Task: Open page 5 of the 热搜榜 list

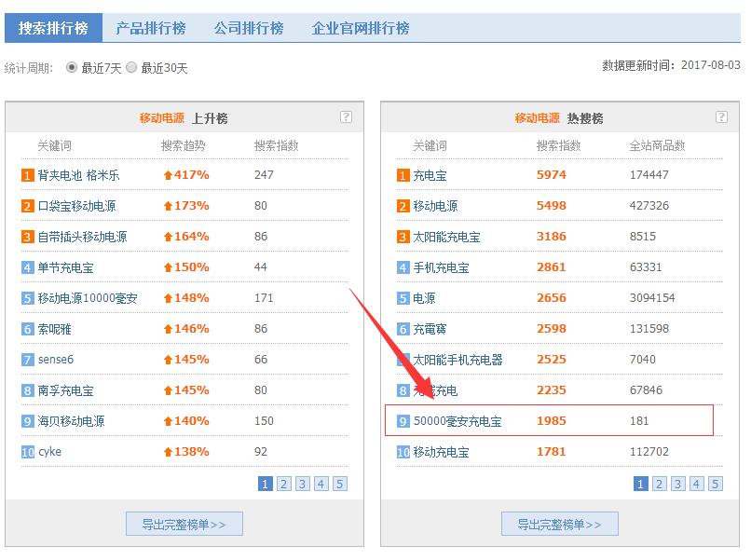Action: tap(715, 485)
